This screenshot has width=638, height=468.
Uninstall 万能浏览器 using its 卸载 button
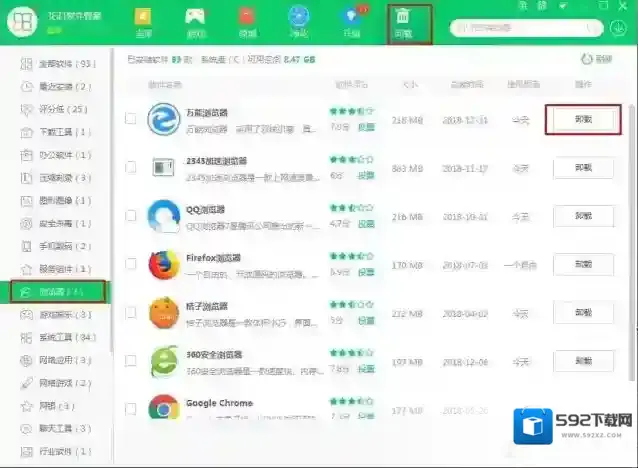[x=583, y=119]
